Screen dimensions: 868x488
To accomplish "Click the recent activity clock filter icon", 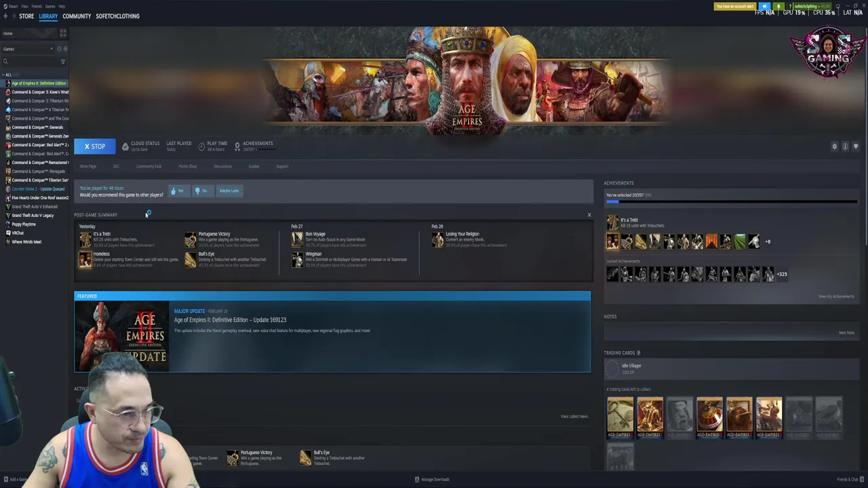I will coord(59,49).
